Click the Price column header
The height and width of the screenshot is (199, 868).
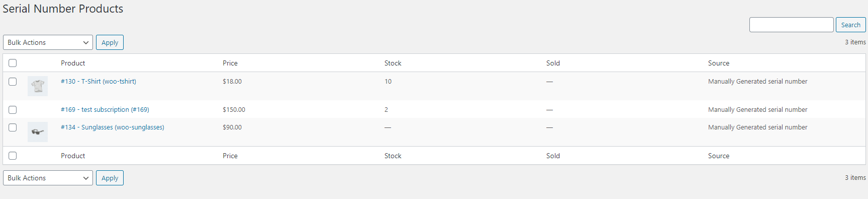[230, 63]
